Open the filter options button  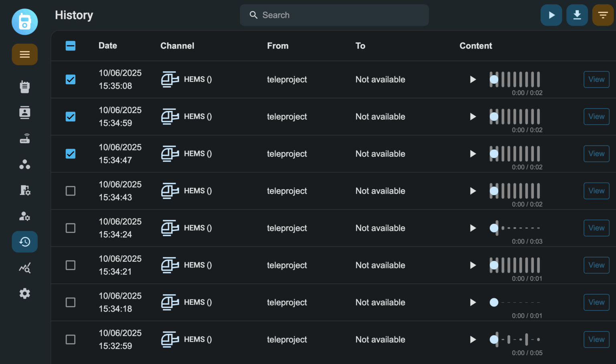click(x=603, y=15)
